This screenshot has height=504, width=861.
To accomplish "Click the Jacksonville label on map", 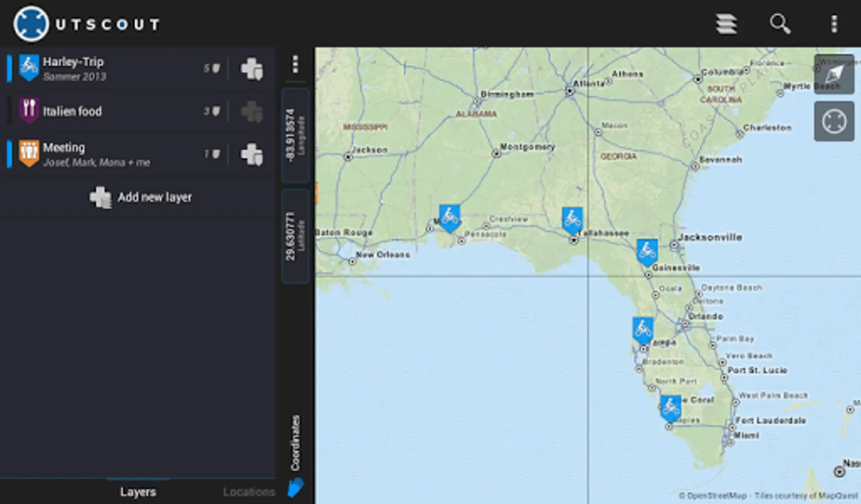I will click(710, 237).
